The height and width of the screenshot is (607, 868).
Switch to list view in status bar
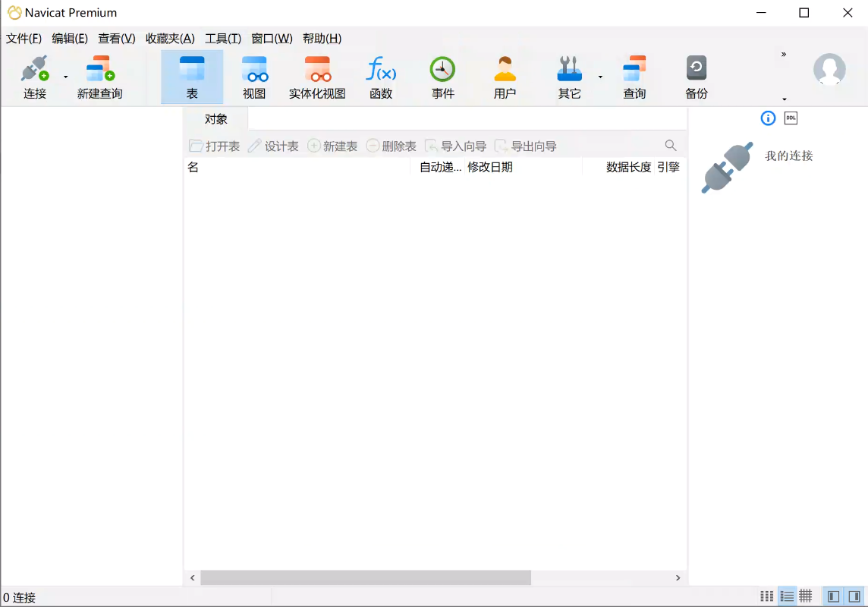pos(787,596)
